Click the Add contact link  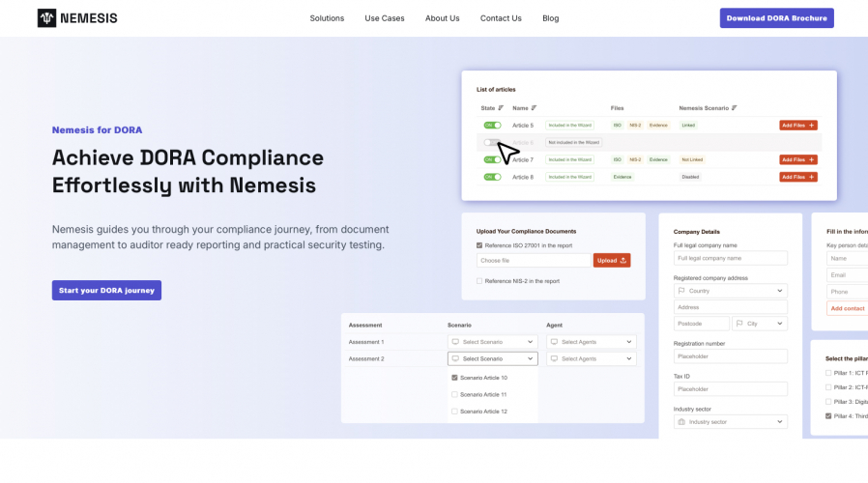(x=847, y=308)
